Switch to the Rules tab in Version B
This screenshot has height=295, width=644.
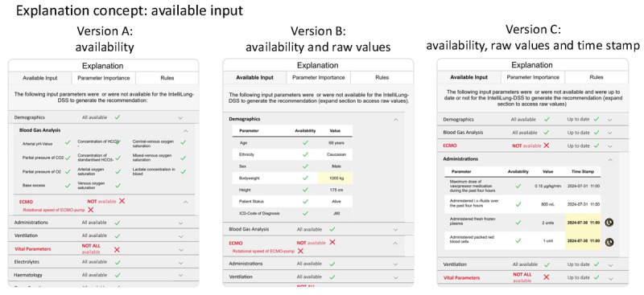[x=382, y=77]
